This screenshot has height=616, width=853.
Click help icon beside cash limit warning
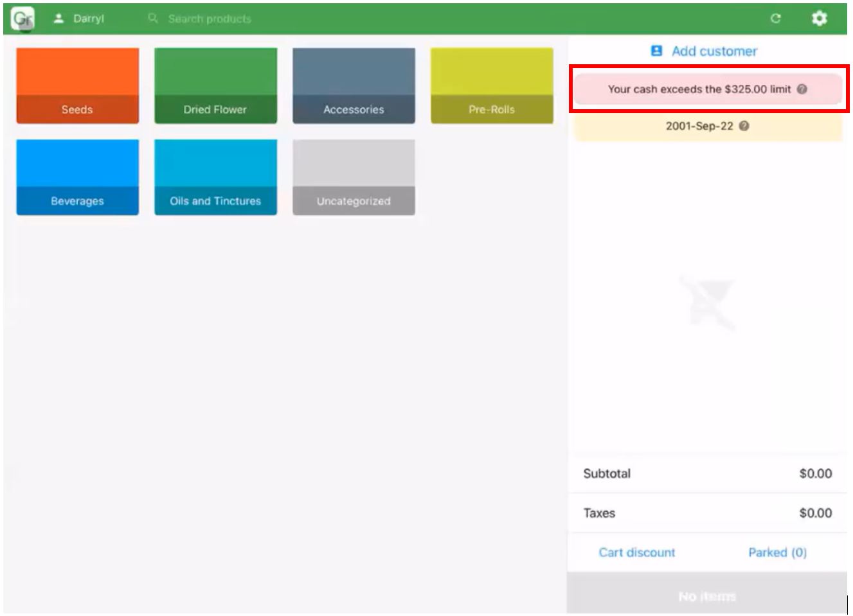coord(802,89)
